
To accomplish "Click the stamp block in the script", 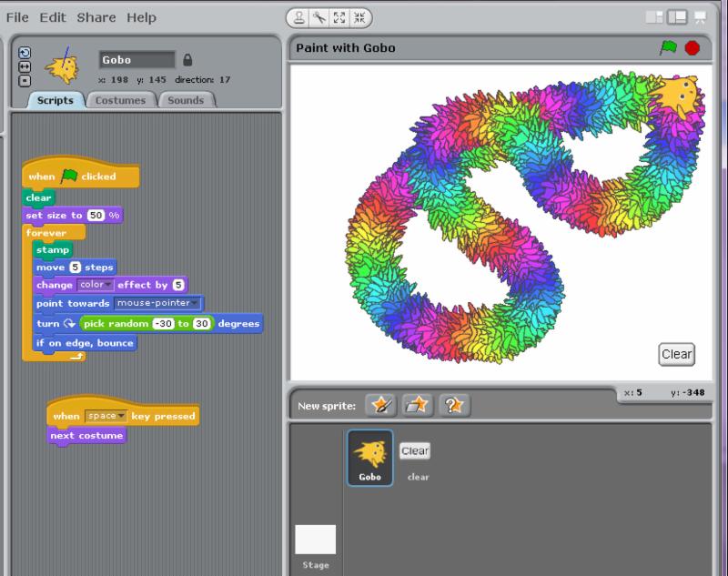I will click(53, 250).
